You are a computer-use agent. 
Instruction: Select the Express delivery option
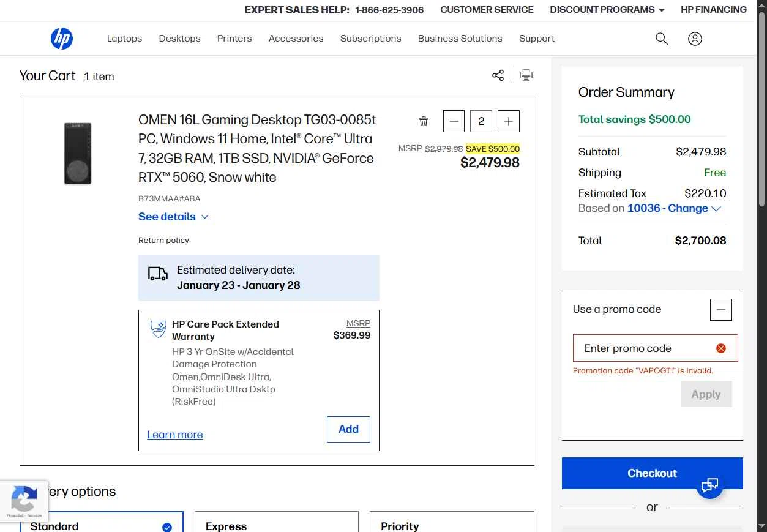coord(276,522)
